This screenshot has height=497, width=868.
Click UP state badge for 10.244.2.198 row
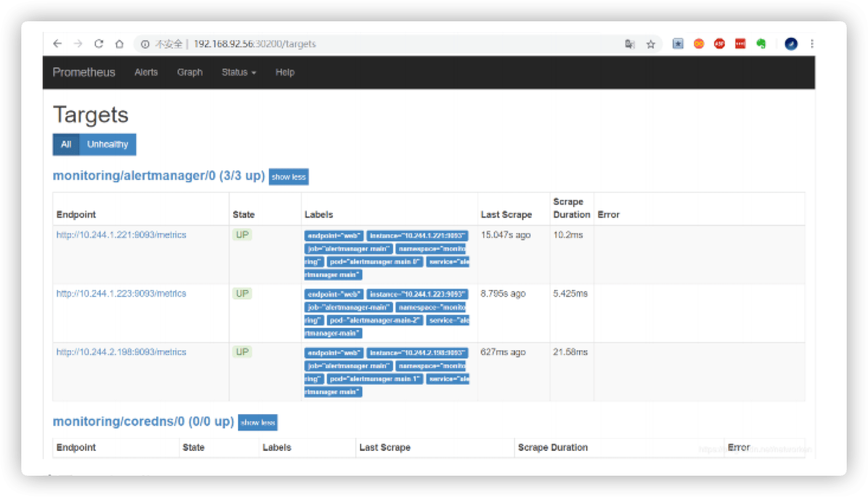tap(242, 352)
